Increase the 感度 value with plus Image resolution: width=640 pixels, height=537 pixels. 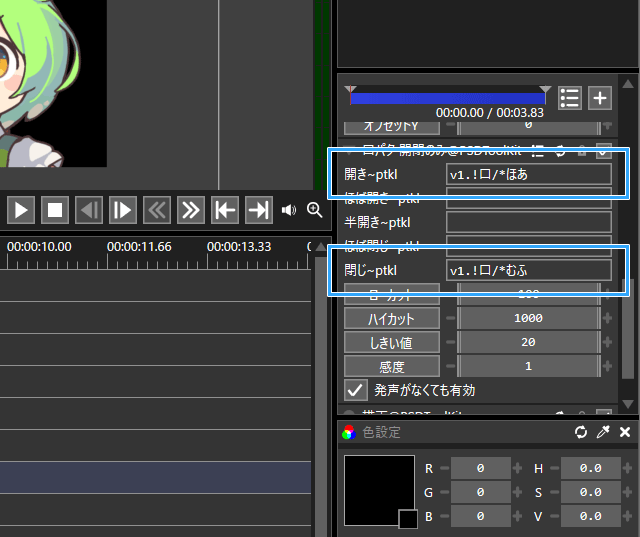(608, 366)
